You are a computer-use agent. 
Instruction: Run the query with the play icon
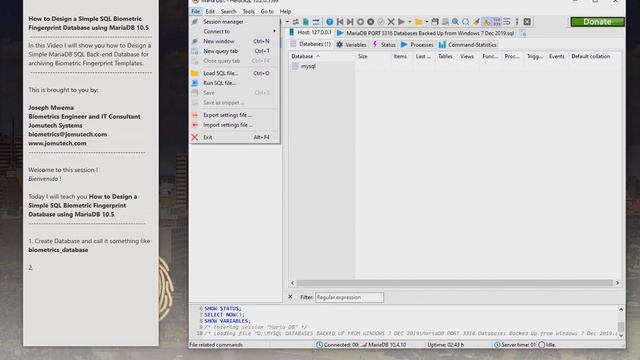point(401,22)
